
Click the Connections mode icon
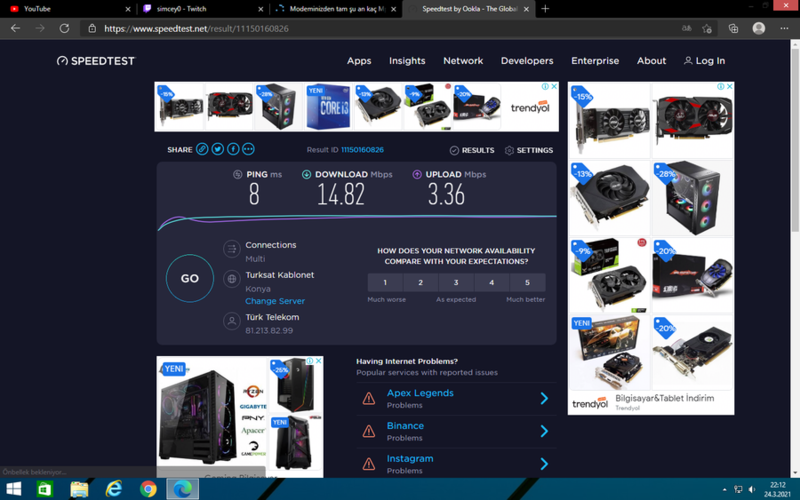pyautogui.click(x=232, y=249)
